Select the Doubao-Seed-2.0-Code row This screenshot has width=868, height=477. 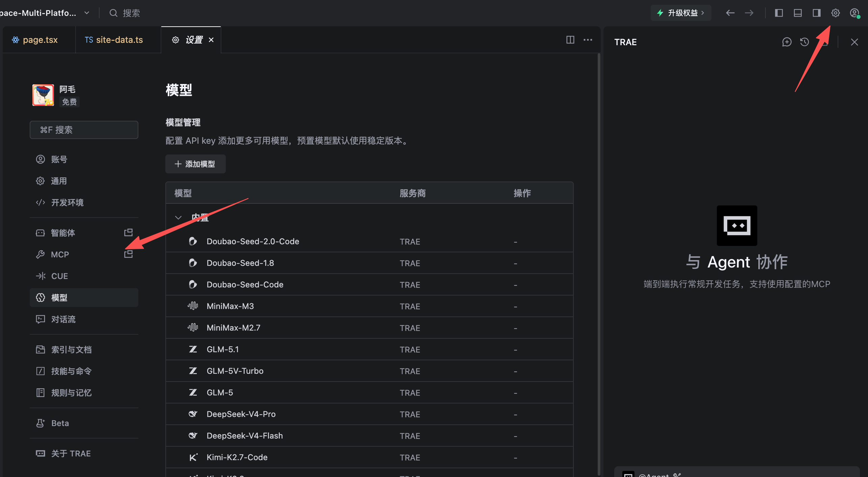pos(370,242)
